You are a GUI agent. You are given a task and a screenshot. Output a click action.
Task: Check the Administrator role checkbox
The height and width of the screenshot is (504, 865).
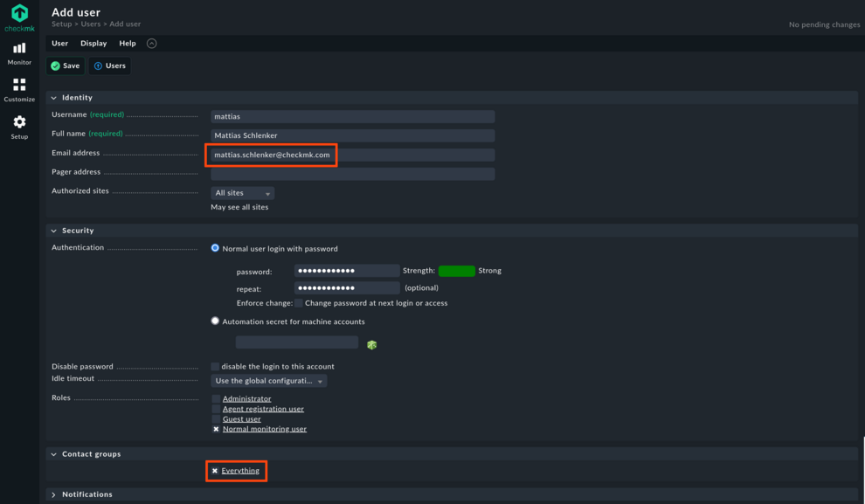(215, 398)
